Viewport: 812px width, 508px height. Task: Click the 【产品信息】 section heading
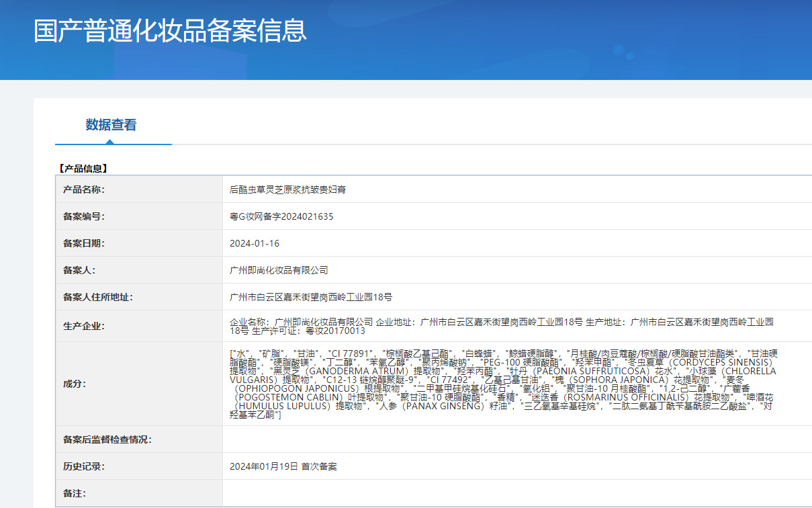82,169
